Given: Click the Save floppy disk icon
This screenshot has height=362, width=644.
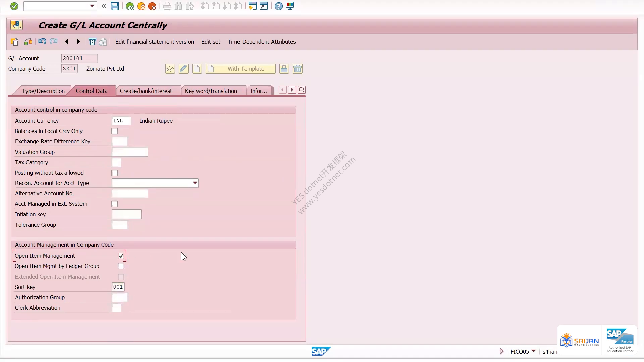Looking at the screenshot, I should point(115,6).
